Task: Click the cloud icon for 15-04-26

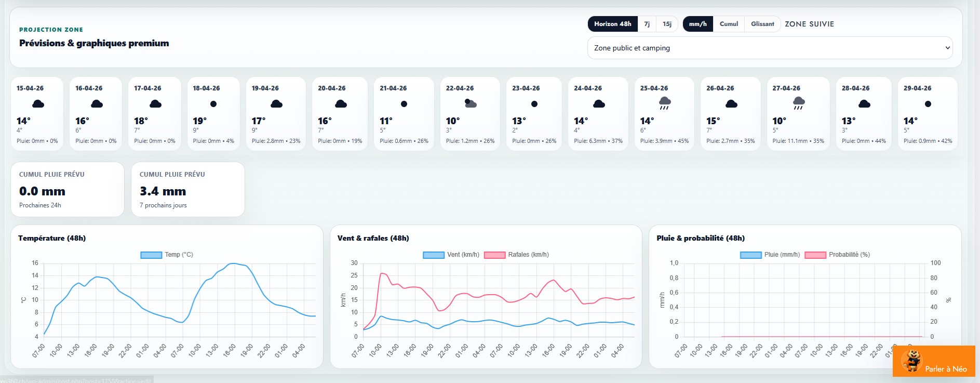Action: pos(38,104)
